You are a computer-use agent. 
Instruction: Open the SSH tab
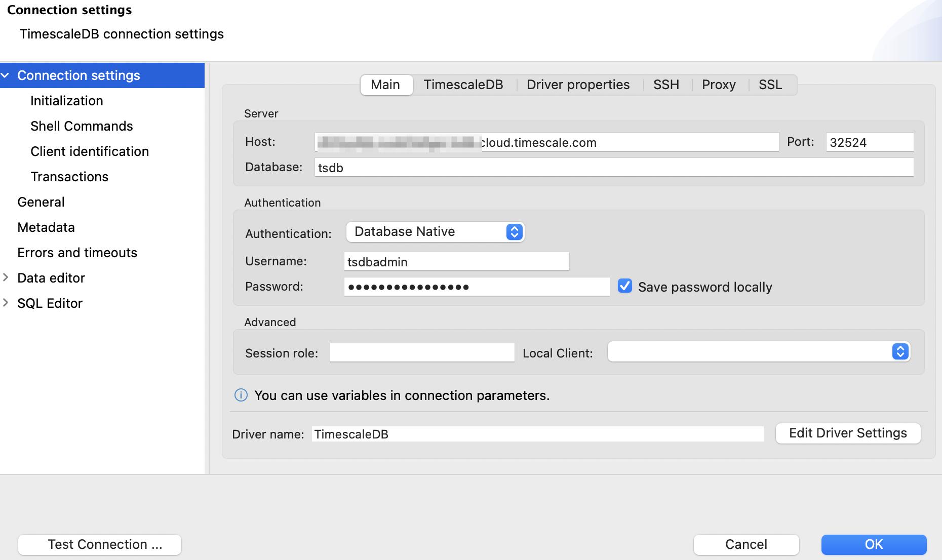[x=666, y=85]
